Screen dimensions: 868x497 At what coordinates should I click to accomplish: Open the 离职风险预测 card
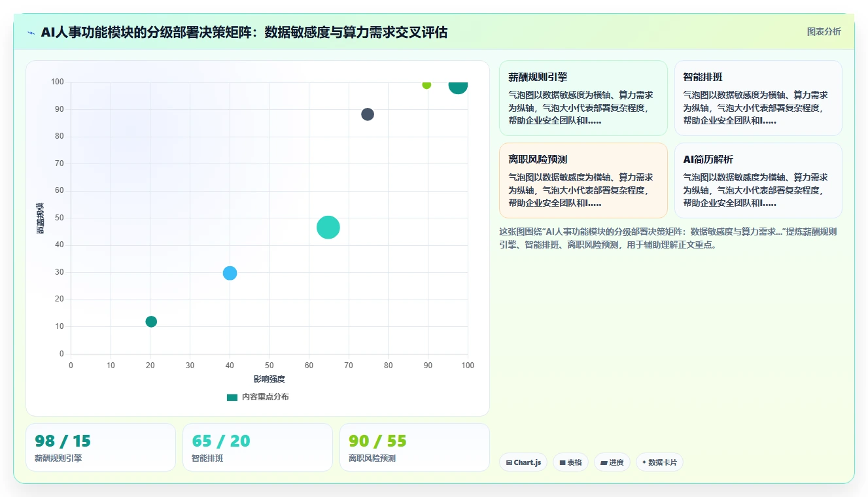coord(583,180)
